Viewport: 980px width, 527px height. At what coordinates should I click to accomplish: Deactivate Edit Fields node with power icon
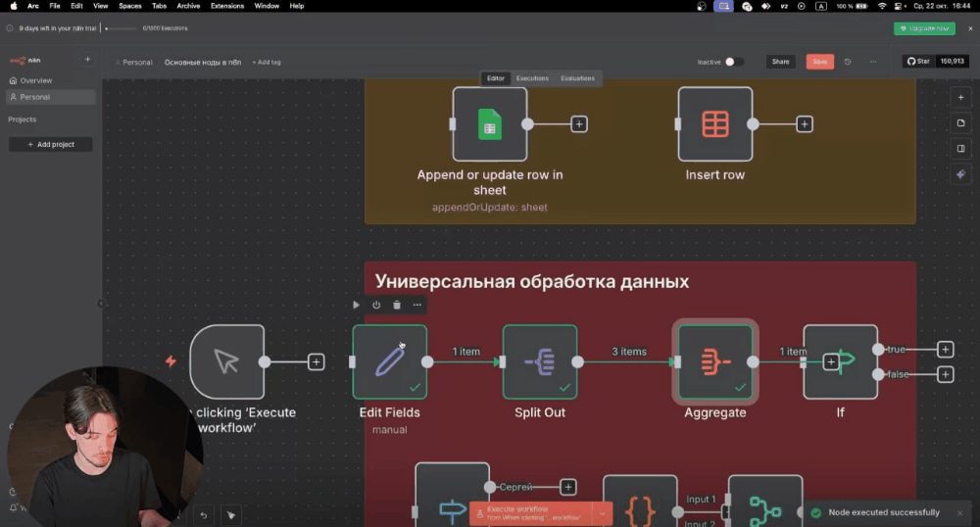pos(376,305)
